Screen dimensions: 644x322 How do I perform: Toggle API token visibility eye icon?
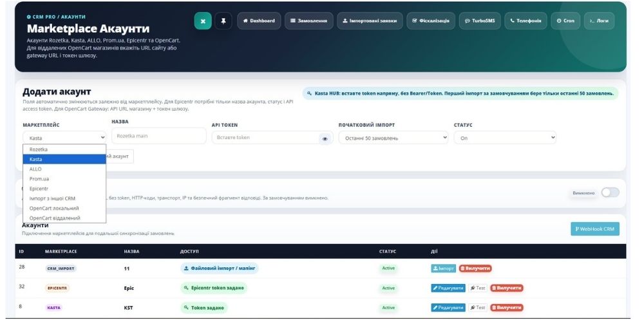click(x=325, y=139)
